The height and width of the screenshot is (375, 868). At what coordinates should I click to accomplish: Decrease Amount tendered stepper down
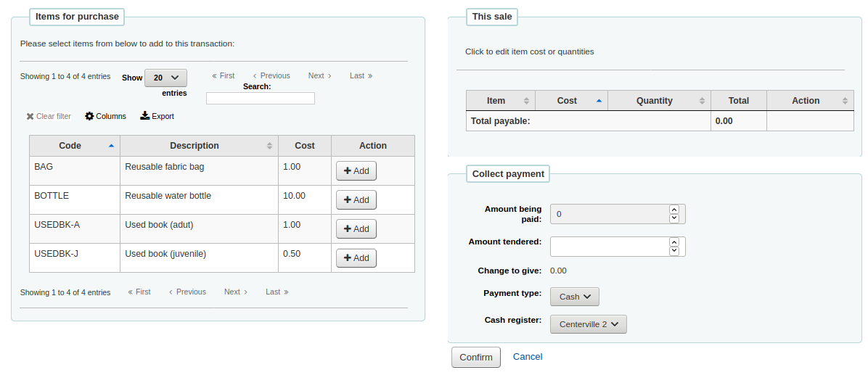click(673, 251)
